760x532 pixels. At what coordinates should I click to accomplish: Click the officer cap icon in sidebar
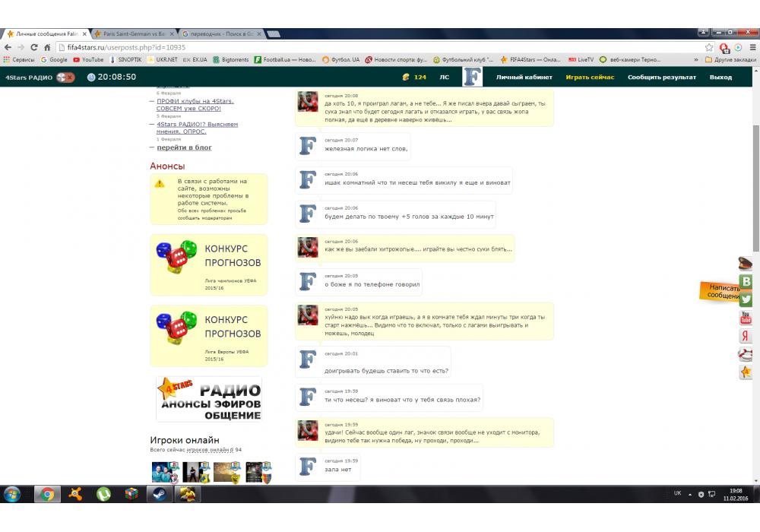coord(746,264)
